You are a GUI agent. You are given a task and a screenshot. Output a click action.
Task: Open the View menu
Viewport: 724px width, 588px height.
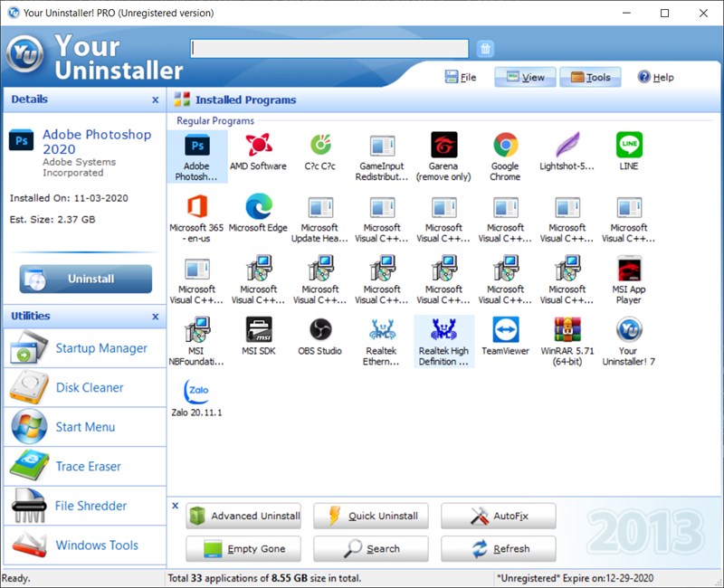coord(524,77)
